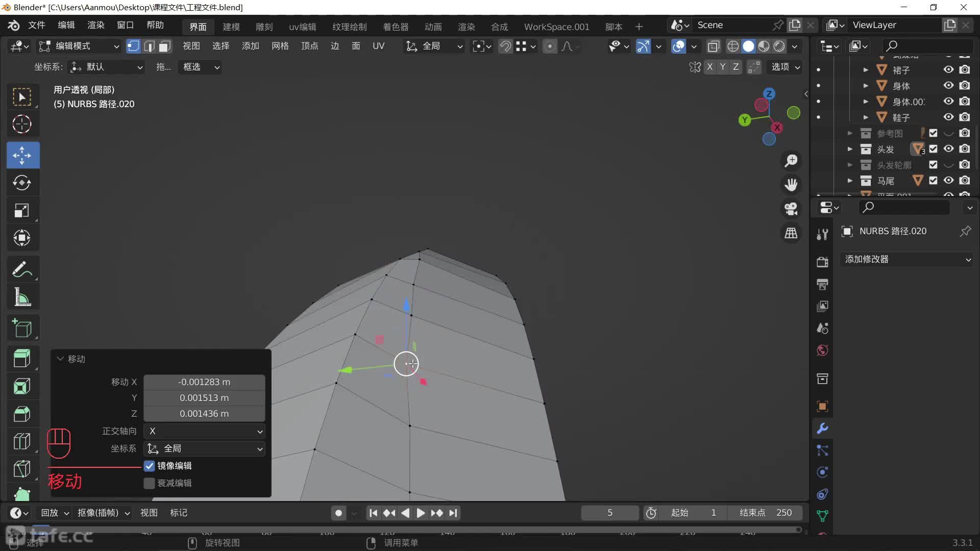Image resolution: width=980 pixels, height=551 pixels.
Task: Open the Output properties printer icon
Action: tap(822, 284)
